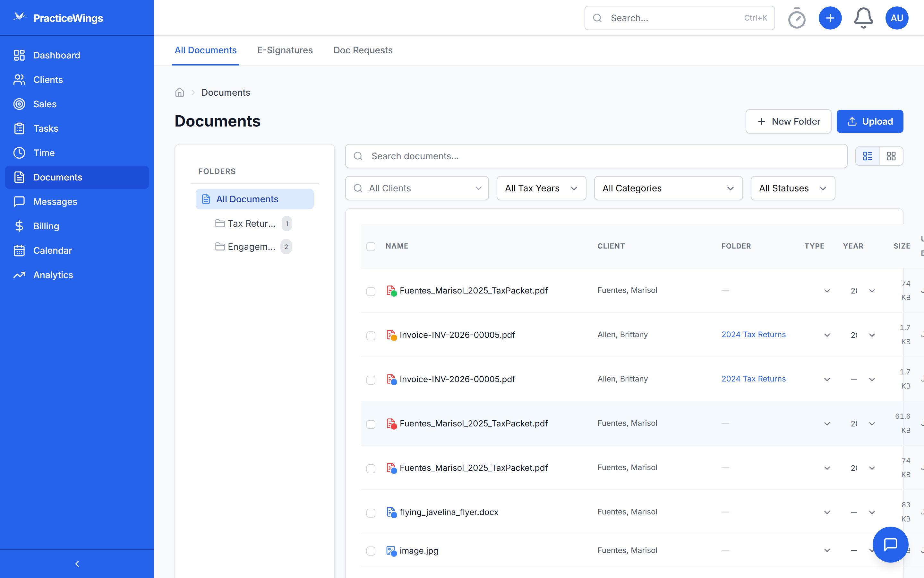The height and width of the screenshot is (578, 924).
Task: Open the All Statuses dropdown
Action: 793,188
